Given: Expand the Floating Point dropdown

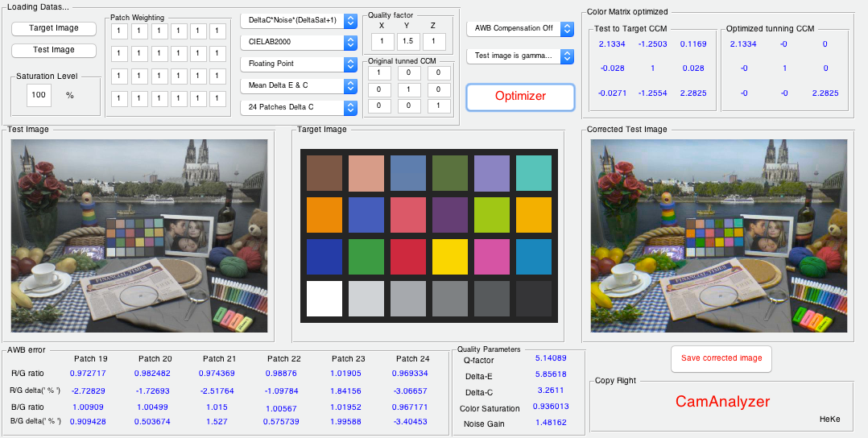Looking at the screenshot, I should [x=299, y=64].
